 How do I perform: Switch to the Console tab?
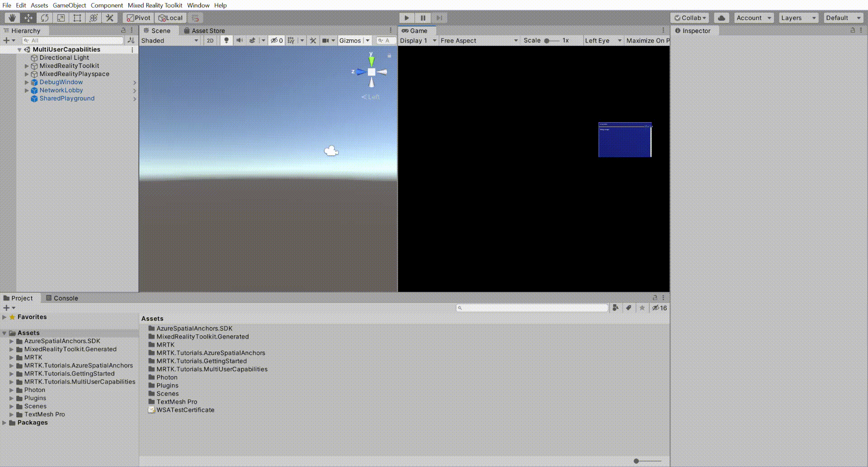pos(65,298)
